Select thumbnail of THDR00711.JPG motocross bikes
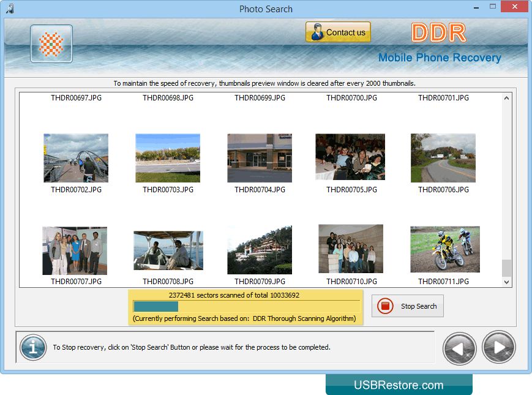The height and width of the screenshot is (395, 532). (445, 249)
